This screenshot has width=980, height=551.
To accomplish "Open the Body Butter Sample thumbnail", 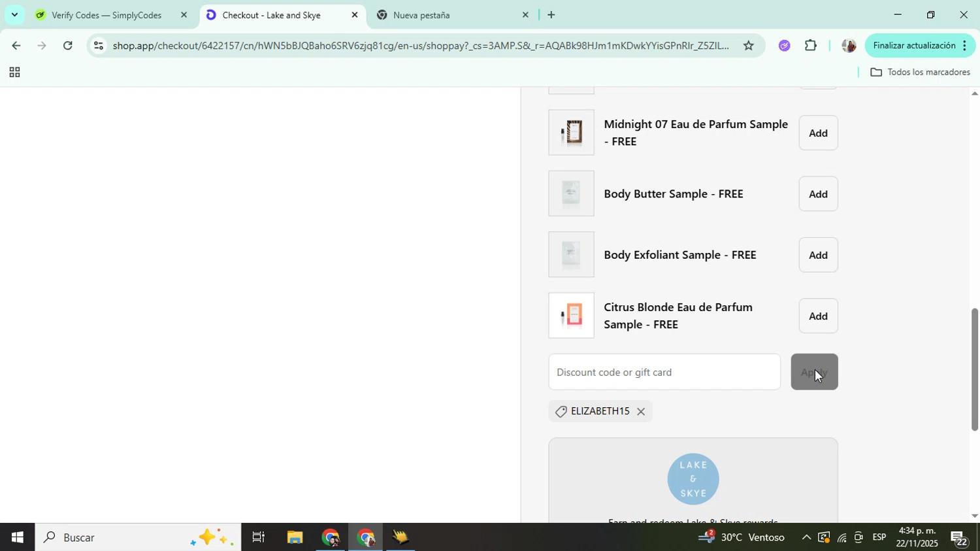I will point(571,193).
